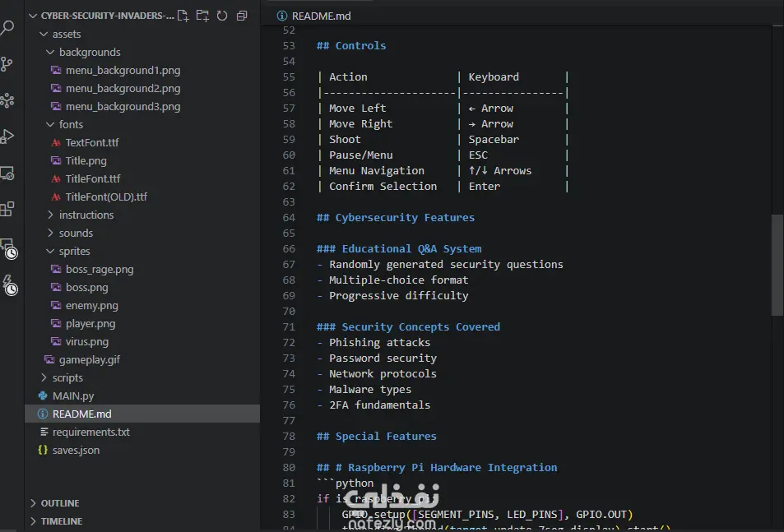This screenshot has width=784, height=532.
Task: Click the info icon on README.md tab
Action: [x=282, y=16]
